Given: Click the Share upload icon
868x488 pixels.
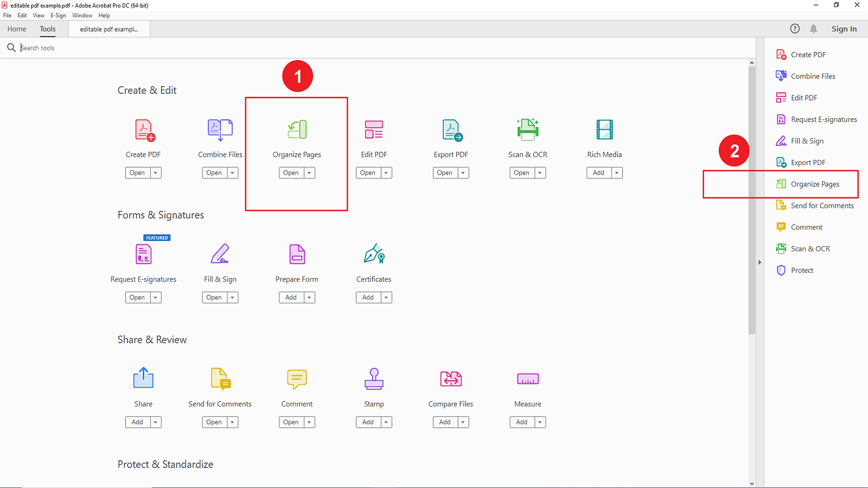Looking at the screenshot, I should click(x=143, y=378).
